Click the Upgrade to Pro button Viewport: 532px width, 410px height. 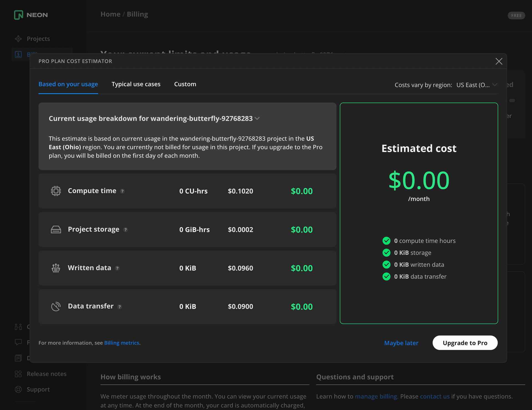[x=465, y=342]
